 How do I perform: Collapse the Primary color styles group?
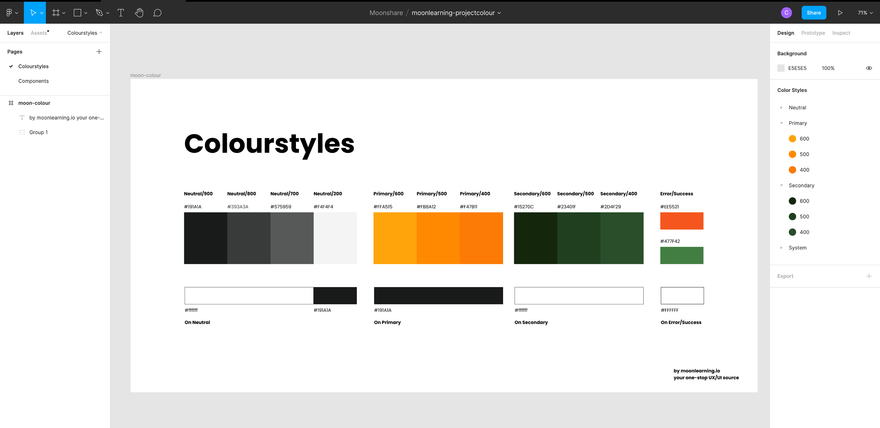click(x=781, y=123)
